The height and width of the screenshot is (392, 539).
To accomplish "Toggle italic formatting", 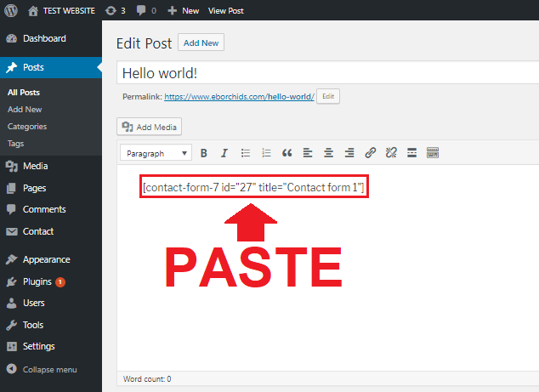I will pyautogui.click(x=224, y=153).
